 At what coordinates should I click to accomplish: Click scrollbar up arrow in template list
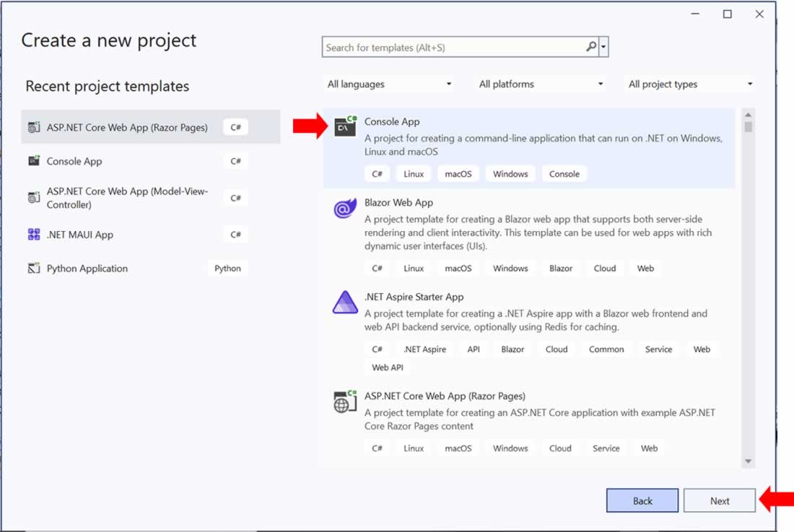[748, 114]
